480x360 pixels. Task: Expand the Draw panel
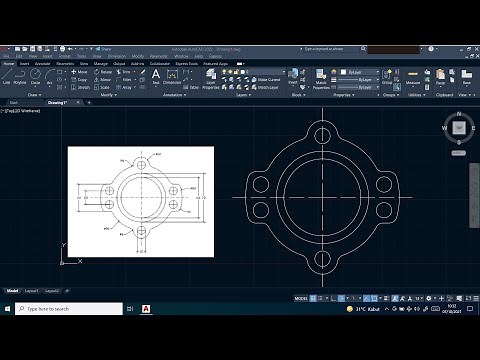34,95
